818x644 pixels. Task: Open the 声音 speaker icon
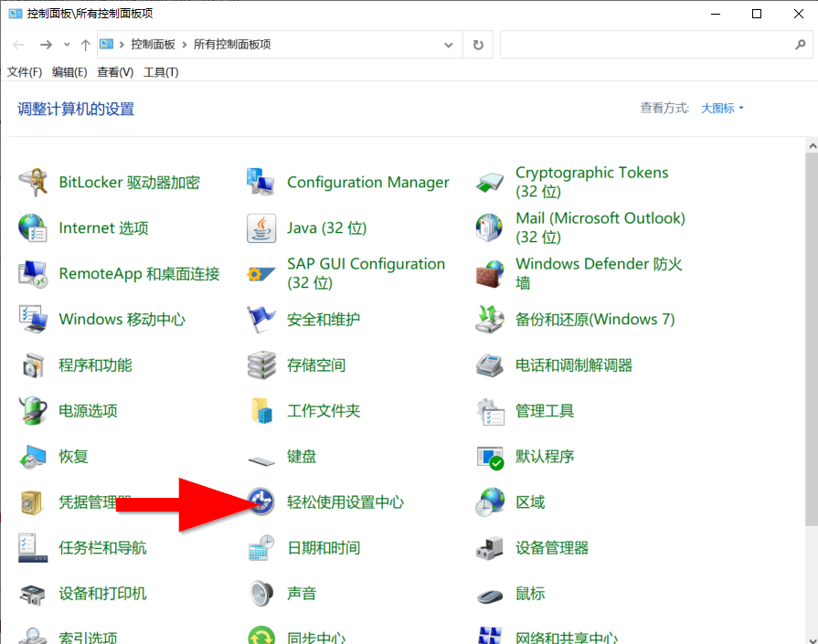[260, 594]
